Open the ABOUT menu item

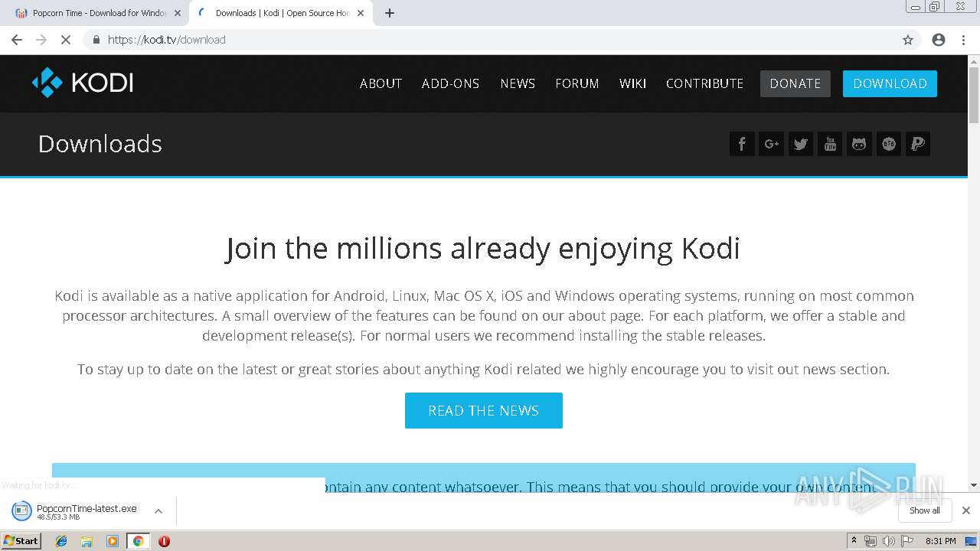pyautogui.click(x=381, y=83)
